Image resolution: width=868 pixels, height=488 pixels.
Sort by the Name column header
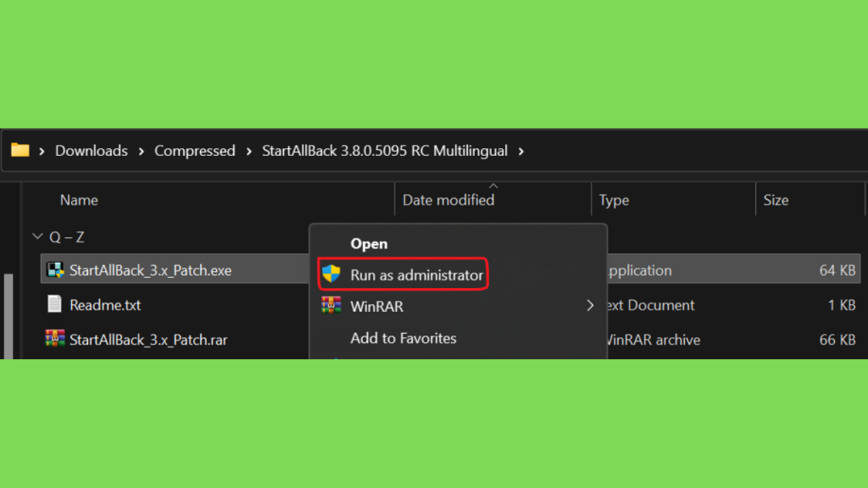click(x=79, y=200)
